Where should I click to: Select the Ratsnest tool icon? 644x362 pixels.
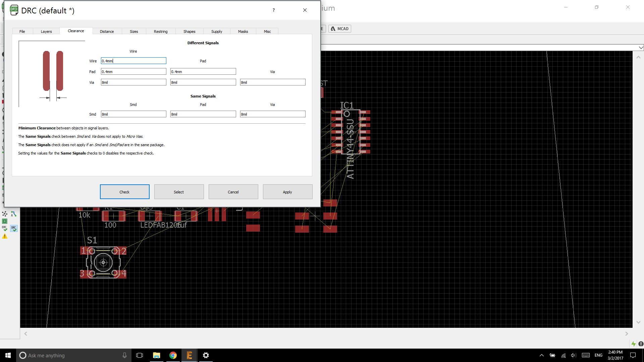click(5, 214)
